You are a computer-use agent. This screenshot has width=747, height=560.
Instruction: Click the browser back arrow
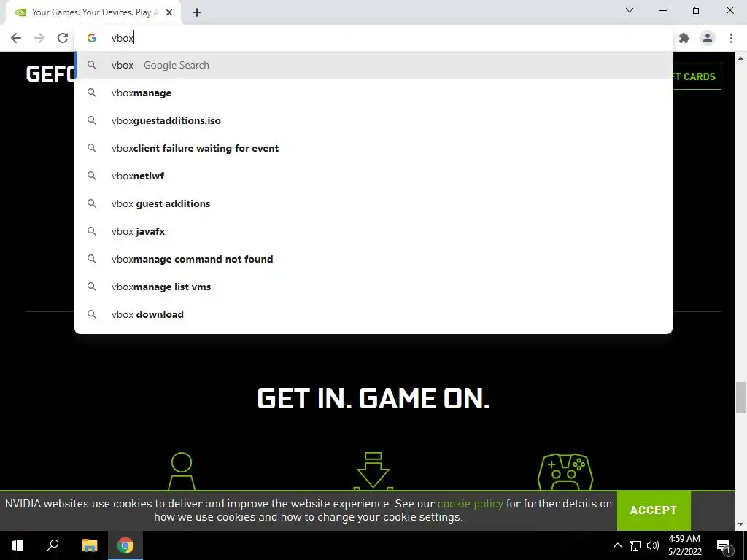pyautogui.click(x=16, y=38)
